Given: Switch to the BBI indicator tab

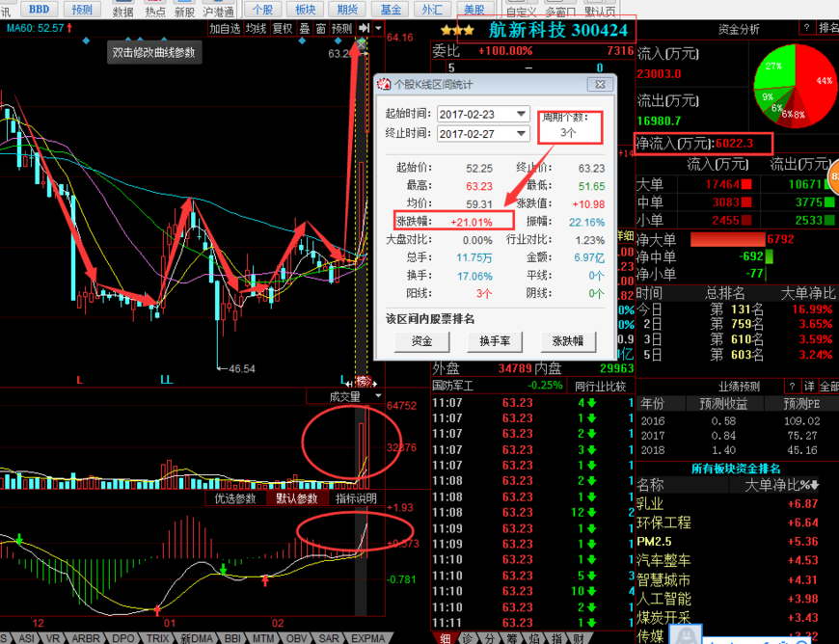Looking at the screenshot, I should 232,638.
